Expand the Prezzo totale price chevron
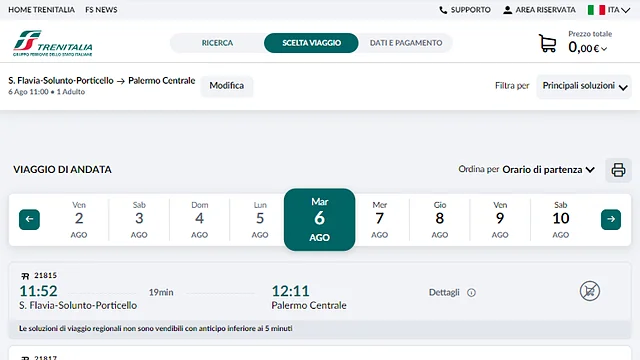Screen dimensions: 640x360 coord(604,49)
